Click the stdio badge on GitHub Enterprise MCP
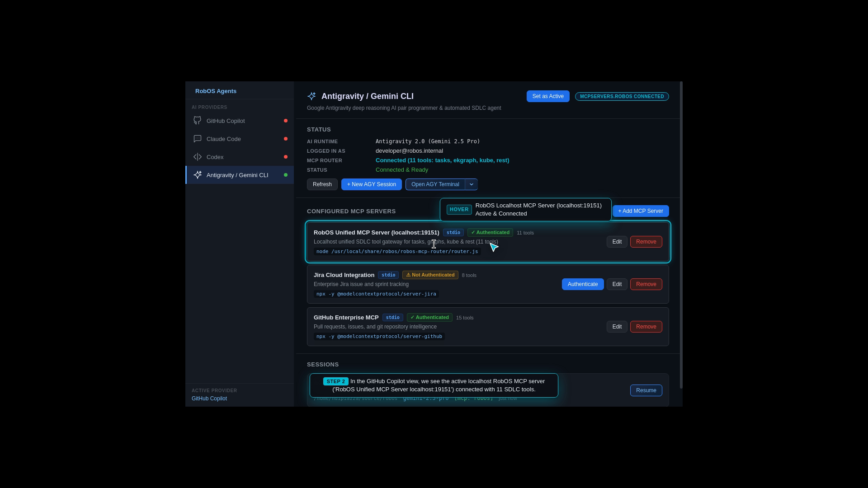 point(393,318)
